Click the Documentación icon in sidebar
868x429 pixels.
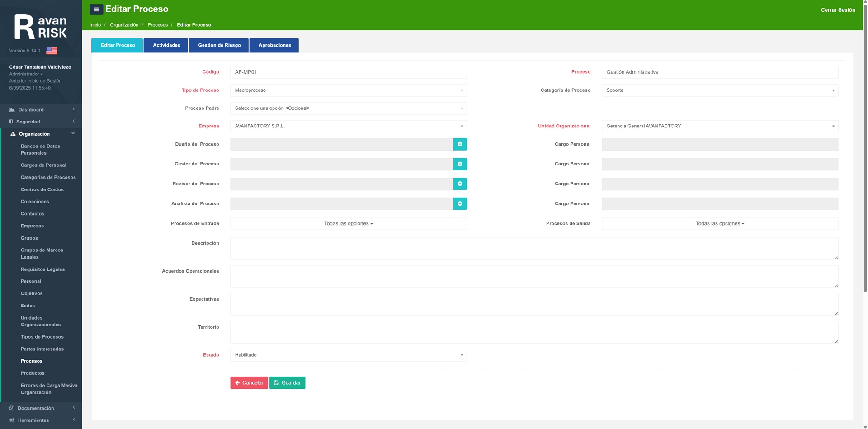(x=12, y=408)
